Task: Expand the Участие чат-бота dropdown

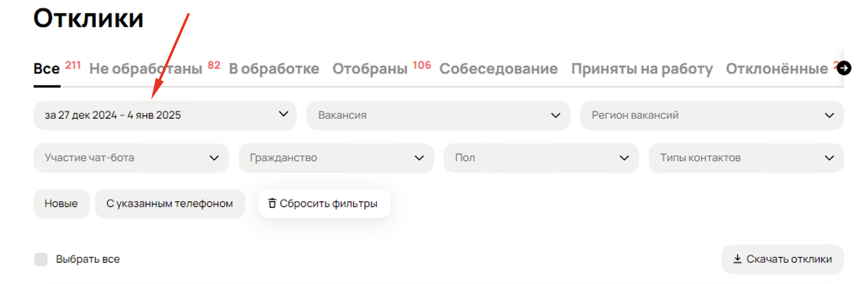Action: pos(131,158)
